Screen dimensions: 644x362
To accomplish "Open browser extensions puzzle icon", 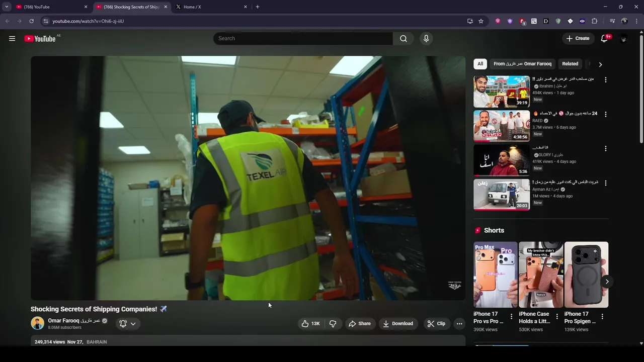I will point(595,21).
